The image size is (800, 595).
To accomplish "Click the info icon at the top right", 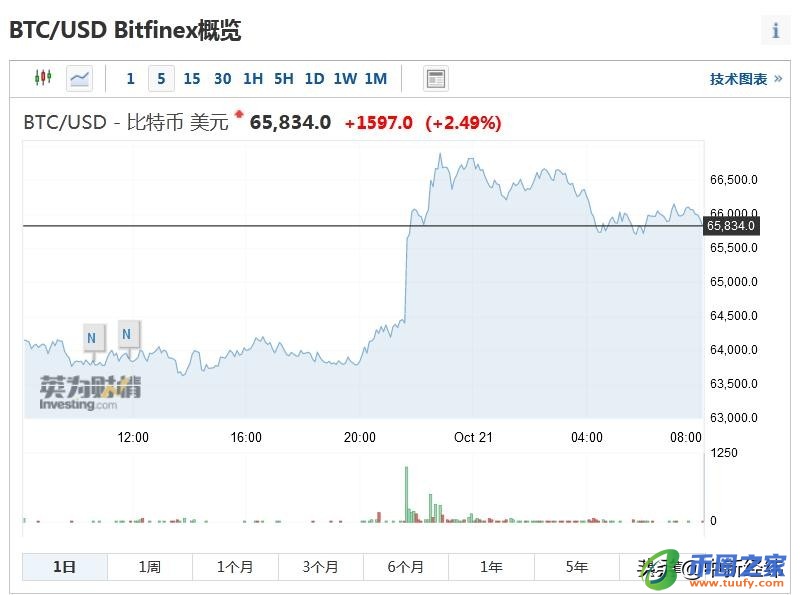I will pyautogui.click(x=775, y=30).
